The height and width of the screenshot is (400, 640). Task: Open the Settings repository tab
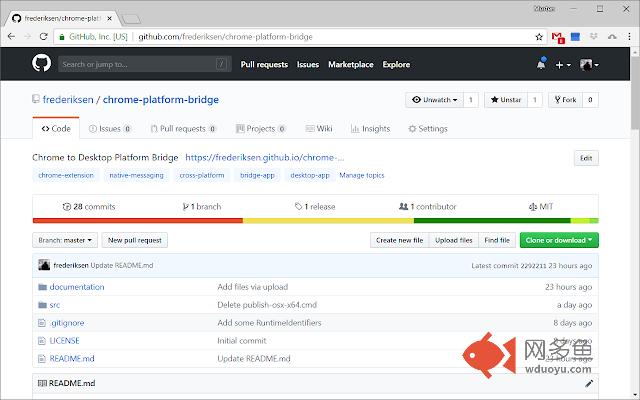428,129
